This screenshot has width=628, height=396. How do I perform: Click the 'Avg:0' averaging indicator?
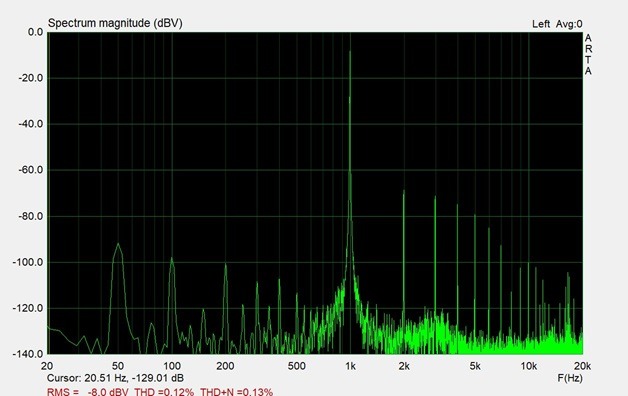(x=569, y=24)
